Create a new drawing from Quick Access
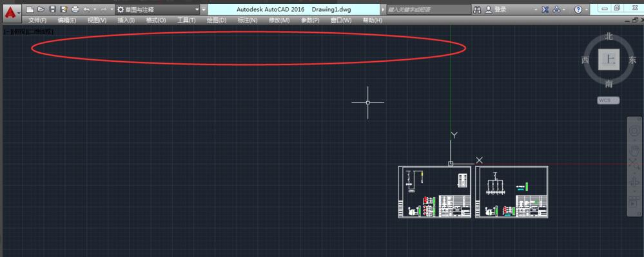 click(x=30, y=9)
